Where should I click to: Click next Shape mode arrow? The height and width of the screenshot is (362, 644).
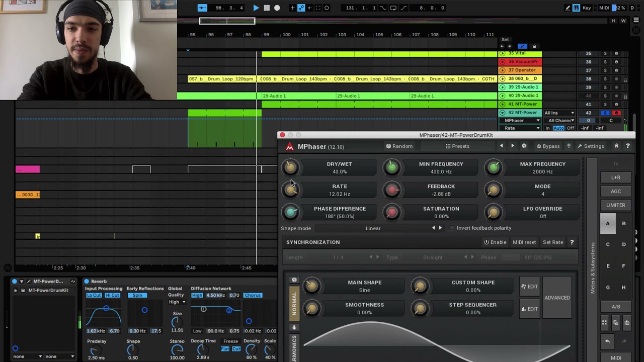pyautogui.click(x=440, y=228)
